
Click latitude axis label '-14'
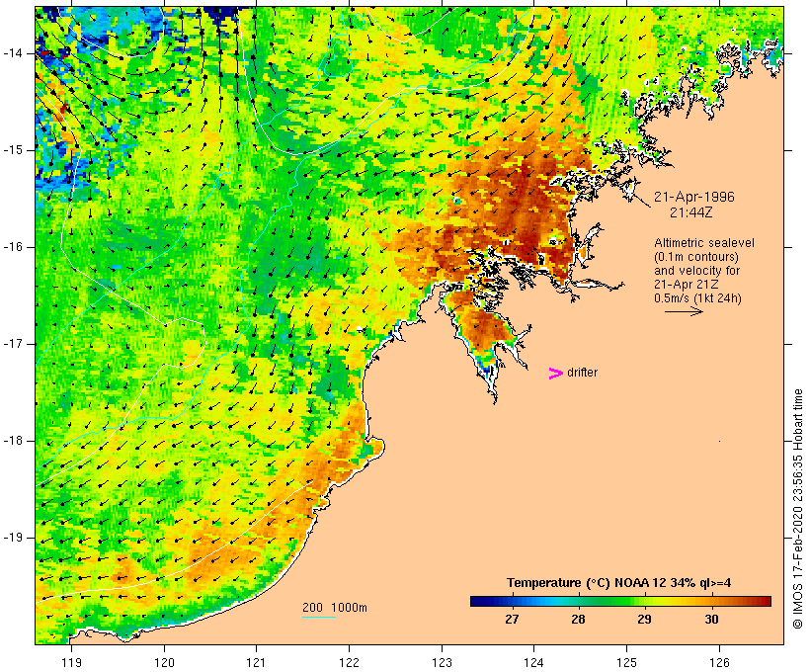13,53
